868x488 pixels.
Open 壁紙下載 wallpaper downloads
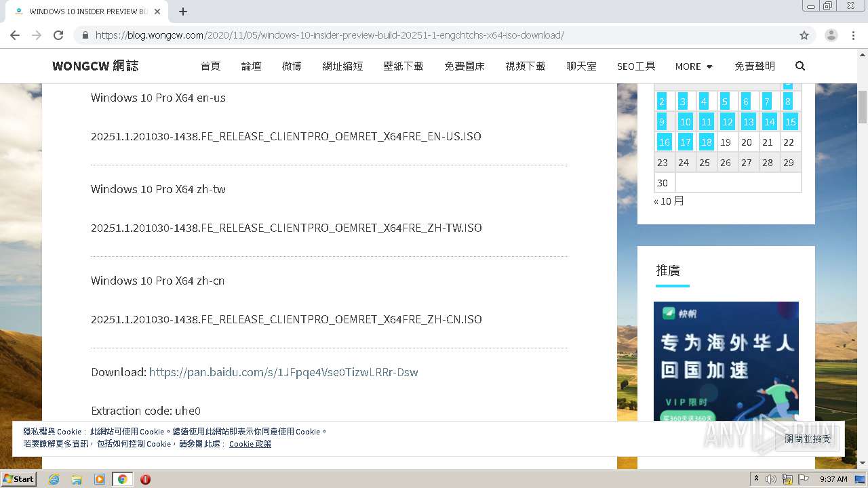[403, 66]
